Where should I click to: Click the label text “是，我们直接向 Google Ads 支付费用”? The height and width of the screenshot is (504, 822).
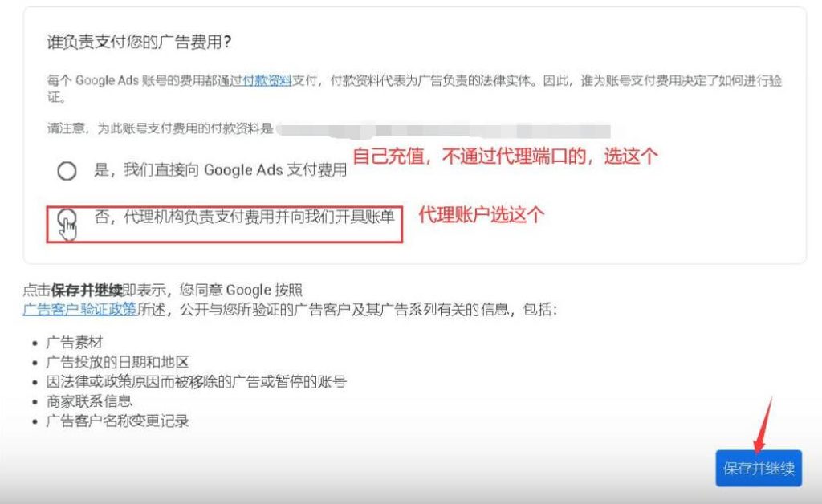click(221, 170)
